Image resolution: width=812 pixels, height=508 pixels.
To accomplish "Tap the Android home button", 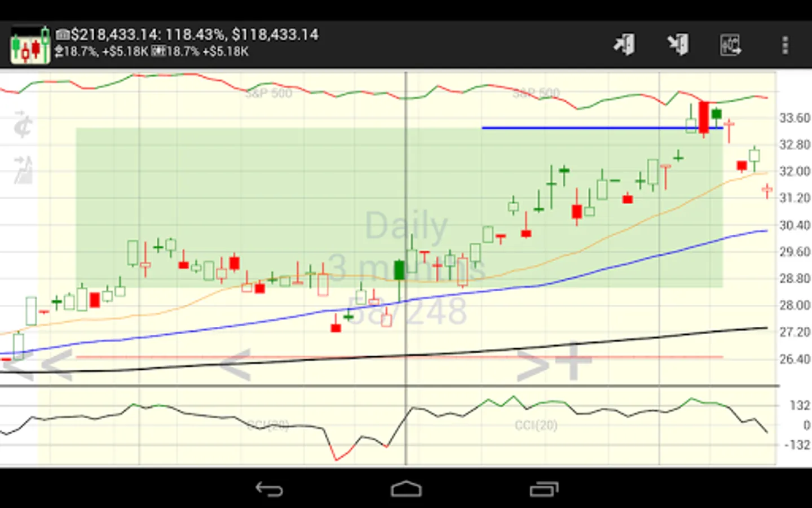I will pyautogui.click(x=406, y=489).
